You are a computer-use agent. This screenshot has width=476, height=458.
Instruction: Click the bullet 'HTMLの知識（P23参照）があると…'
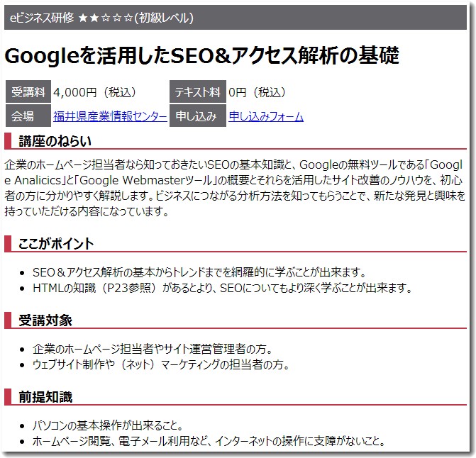coord(222,288)
